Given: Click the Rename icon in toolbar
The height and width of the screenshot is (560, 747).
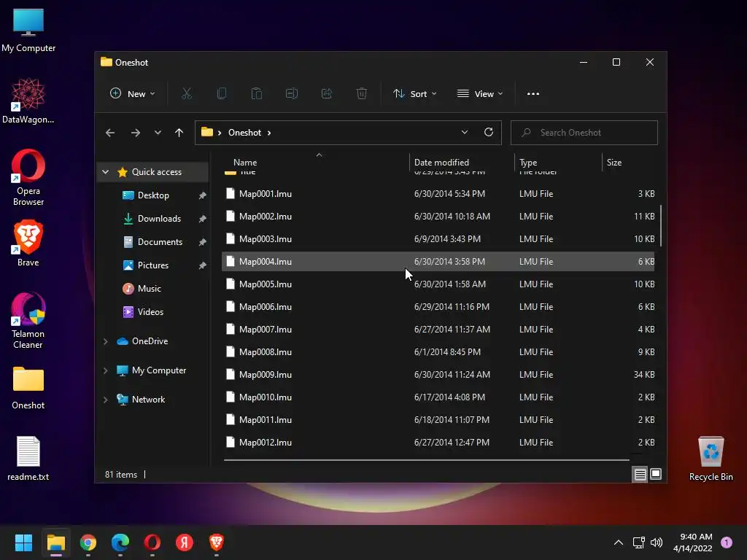Looking at the screenshot, I should [x=292, y=94].
